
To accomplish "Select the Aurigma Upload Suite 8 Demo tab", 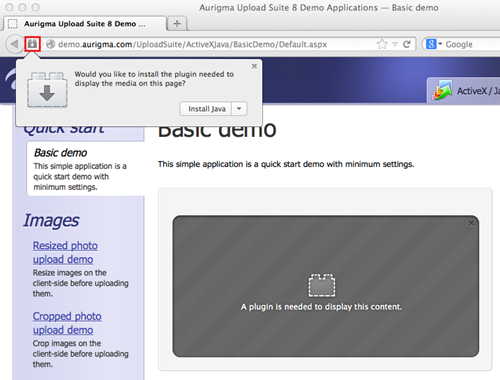I will (85, 24).
